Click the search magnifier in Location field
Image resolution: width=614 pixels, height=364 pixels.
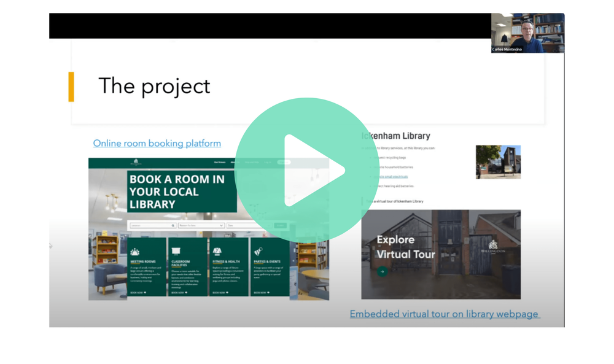[x=173, y=226]
